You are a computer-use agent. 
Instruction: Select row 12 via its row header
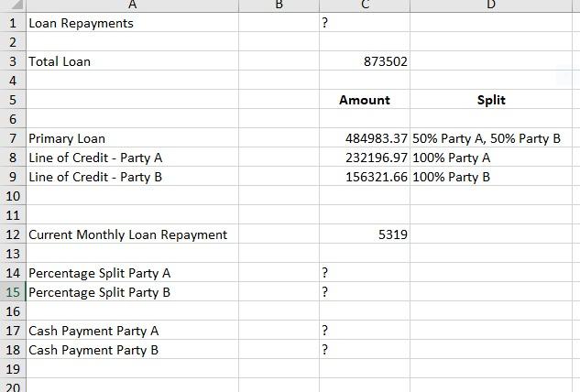coord(13,234)
